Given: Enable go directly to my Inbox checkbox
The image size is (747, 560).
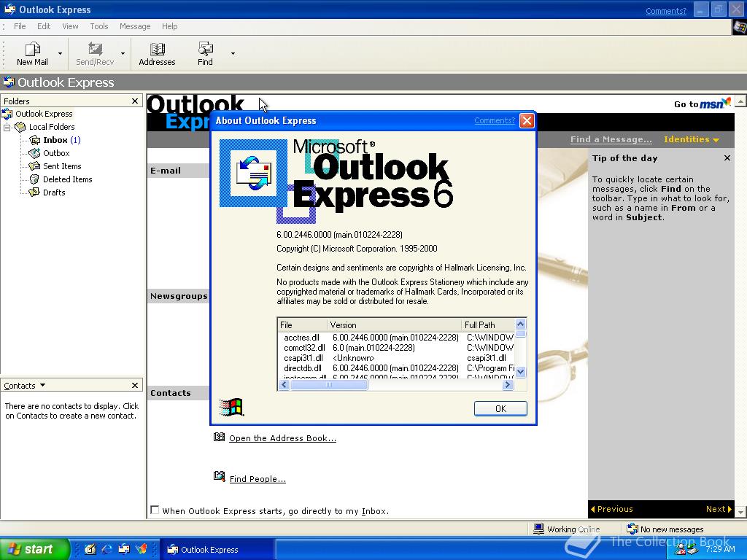Looking at the screenshot, I should pos(155,510).
